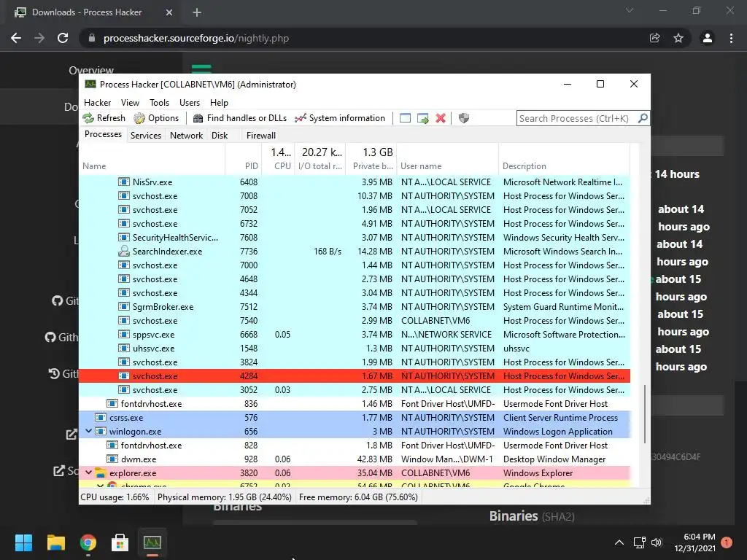The width and height of the screenshot is (747, 560).
Task: Click Find handles or DLLs
Action: [241, 118]
